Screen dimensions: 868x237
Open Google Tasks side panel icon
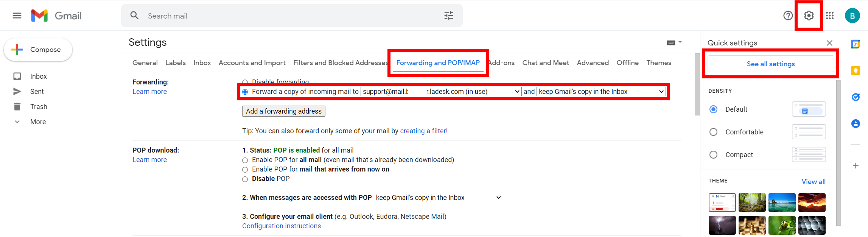(856, 97)
